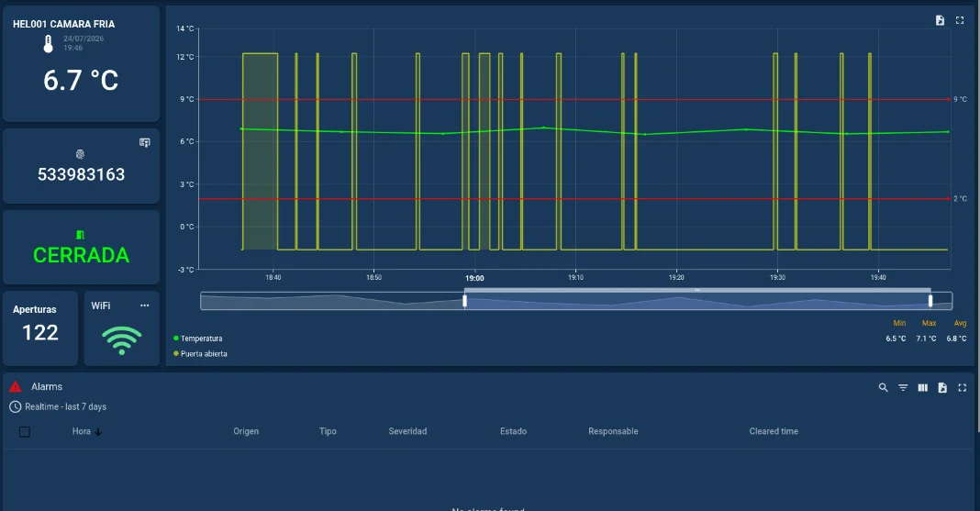Search alarms with the magnifier icon

(883, 388)
